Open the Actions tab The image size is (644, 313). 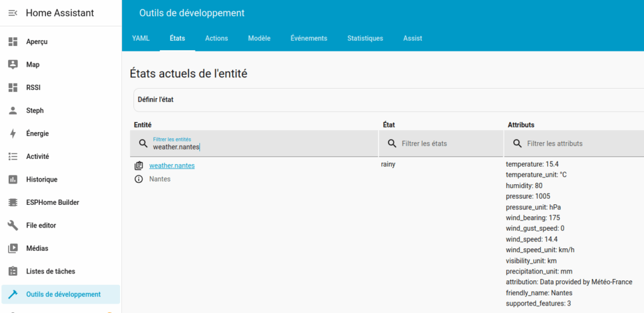(x=216, y=38)
